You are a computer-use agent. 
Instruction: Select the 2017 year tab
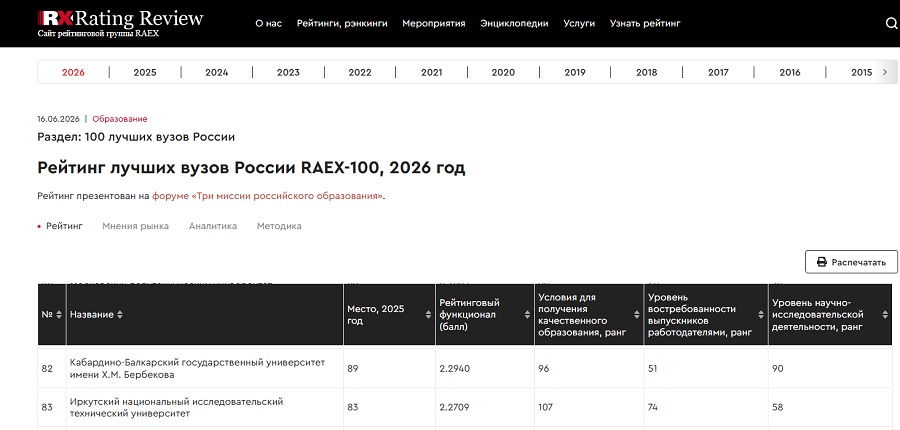point(718,72)
